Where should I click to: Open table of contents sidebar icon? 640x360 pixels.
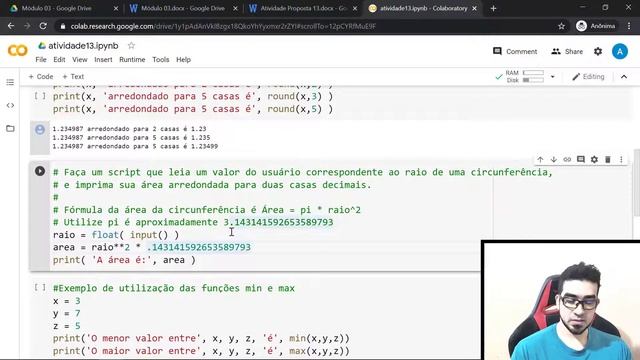(10, 82)
